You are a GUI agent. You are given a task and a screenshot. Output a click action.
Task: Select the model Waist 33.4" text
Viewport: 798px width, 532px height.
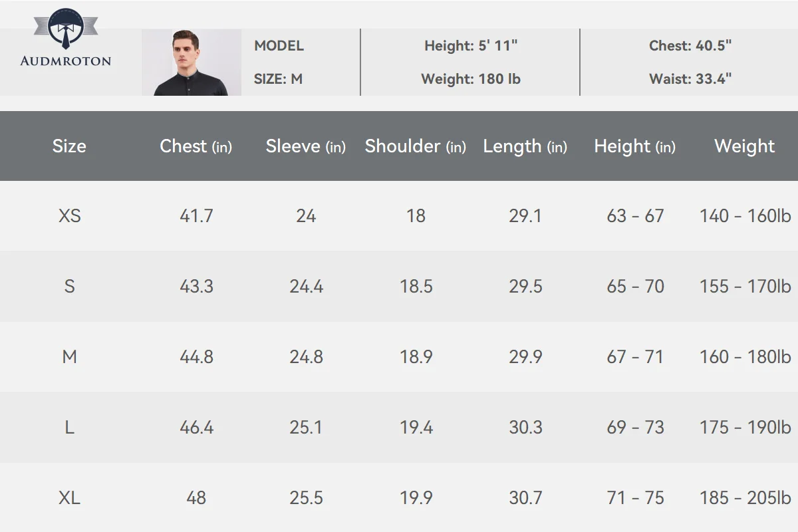click(x=690, y=79)
